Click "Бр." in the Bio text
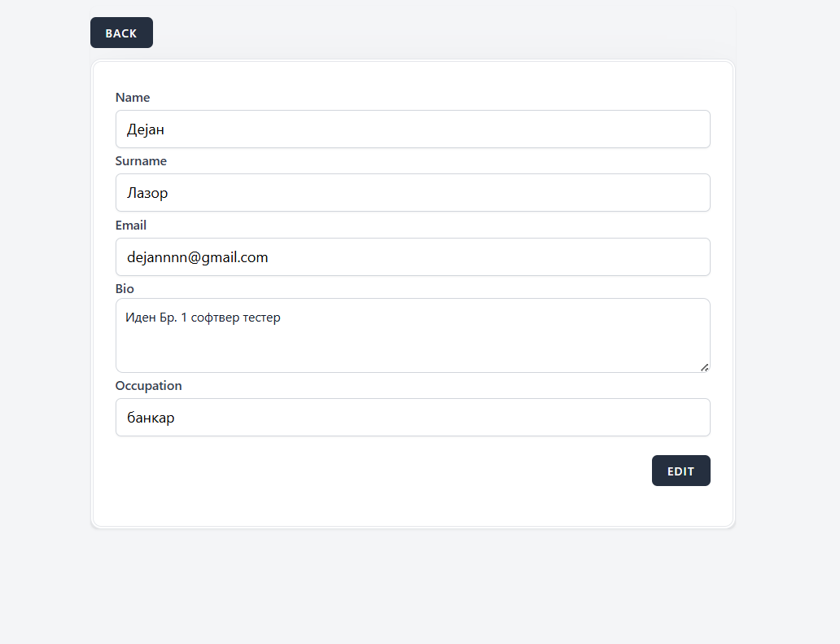 click(x=168, y=318)
